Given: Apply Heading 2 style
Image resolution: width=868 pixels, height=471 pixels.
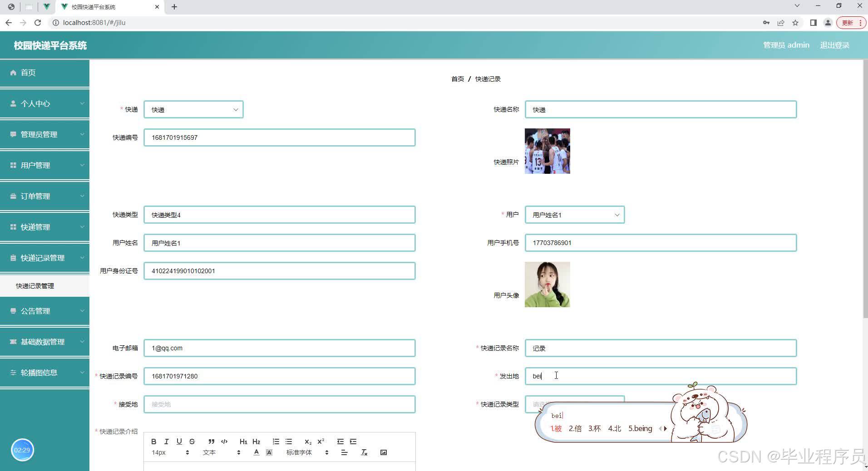Looking at the screenshot, I should (256, 442).
